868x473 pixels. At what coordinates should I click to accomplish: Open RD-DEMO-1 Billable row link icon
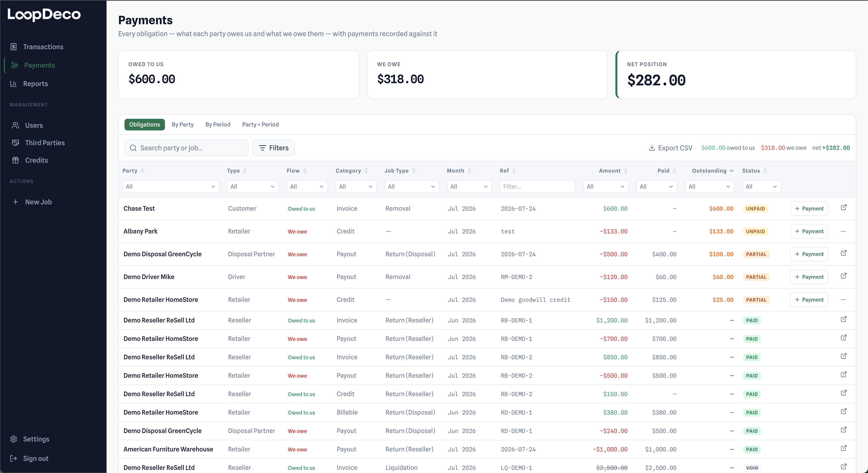843,411
